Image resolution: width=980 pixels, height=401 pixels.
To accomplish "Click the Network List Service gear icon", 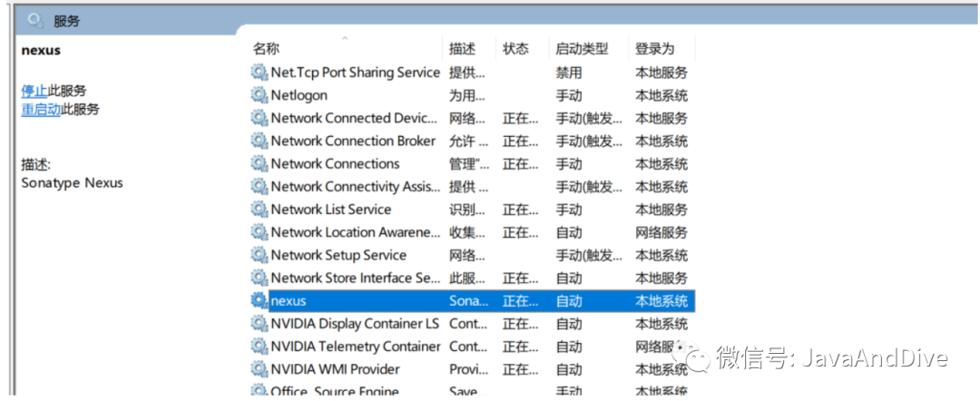I will (x=260, y=210).
